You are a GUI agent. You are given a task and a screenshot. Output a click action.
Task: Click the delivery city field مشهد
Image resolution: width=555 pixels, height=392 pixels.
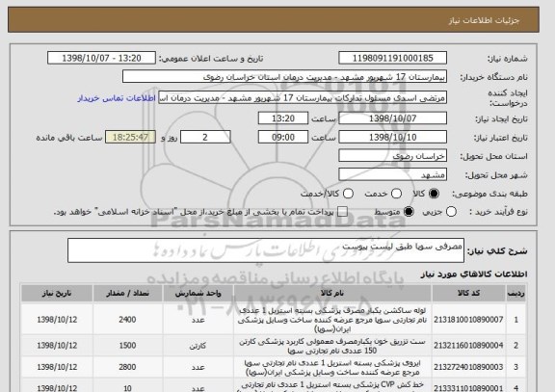pos(392,174)
